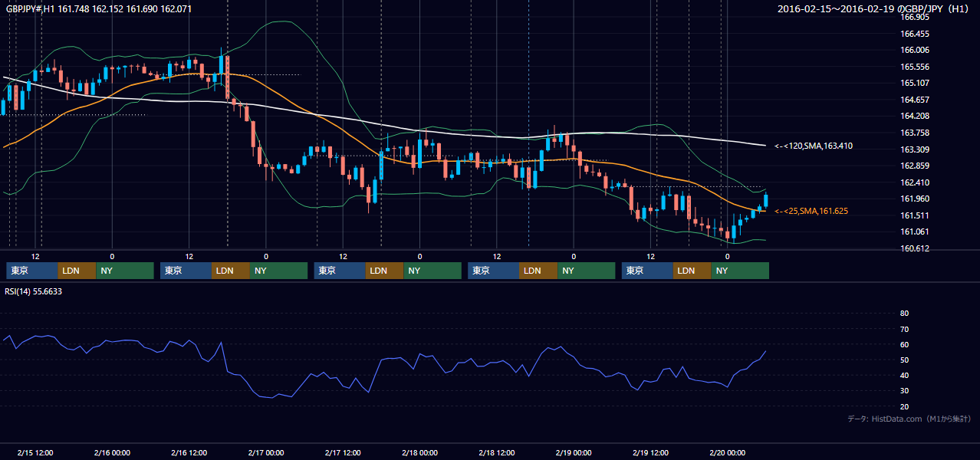The height and width of the screenshot is (460, 980).
Task: Click price axis value 166.905
Action: [915, 17]
